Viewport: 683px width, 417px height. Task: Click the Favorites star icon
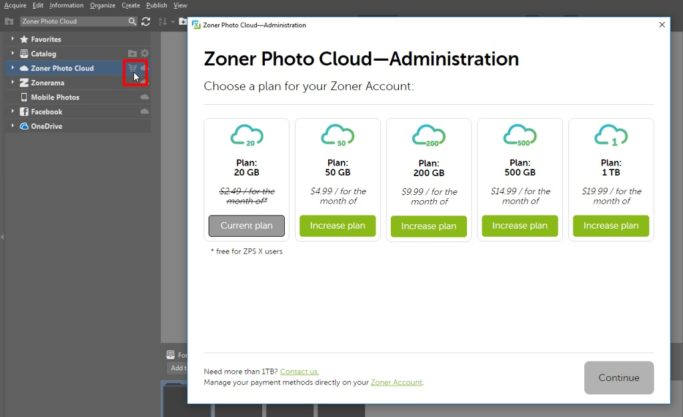pos(24,39)
